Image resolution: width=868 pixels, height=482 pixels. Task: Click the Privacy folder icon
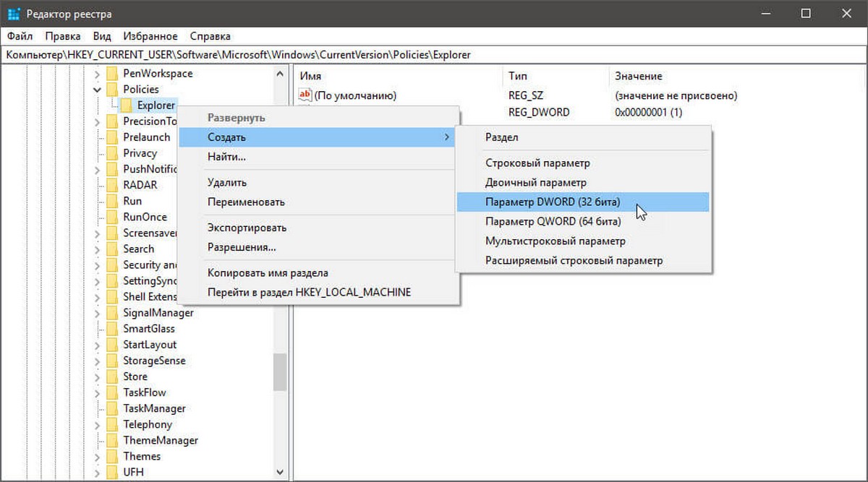pos(111,153)
